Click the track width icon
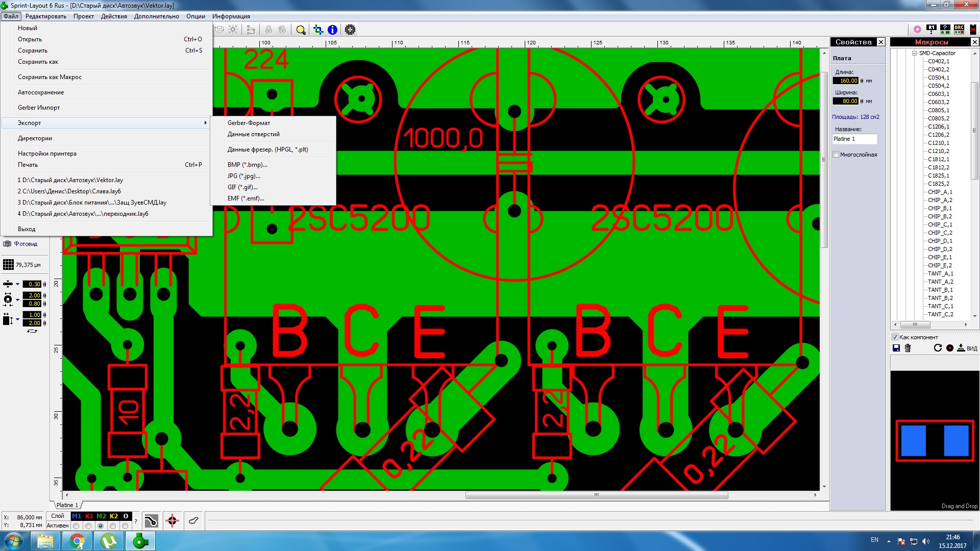This screenshot has height=551, width=980. coord(8,284)
